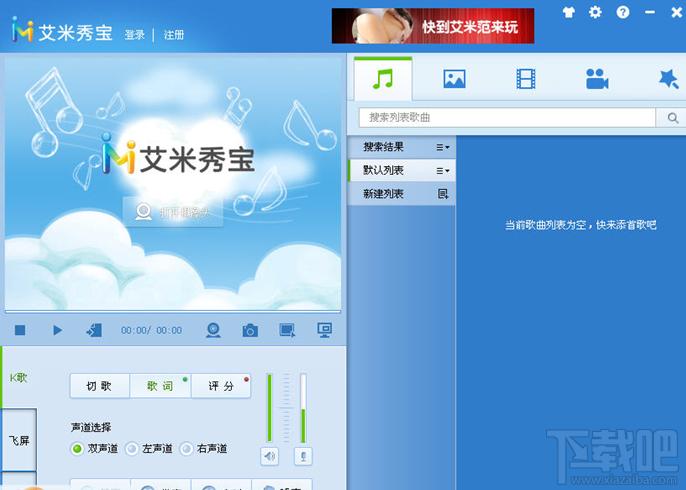Viewport: 686px width, 490px height.
Task: Expand the 默认列表 list menu arrow
Action: click(x=442, y=171)
